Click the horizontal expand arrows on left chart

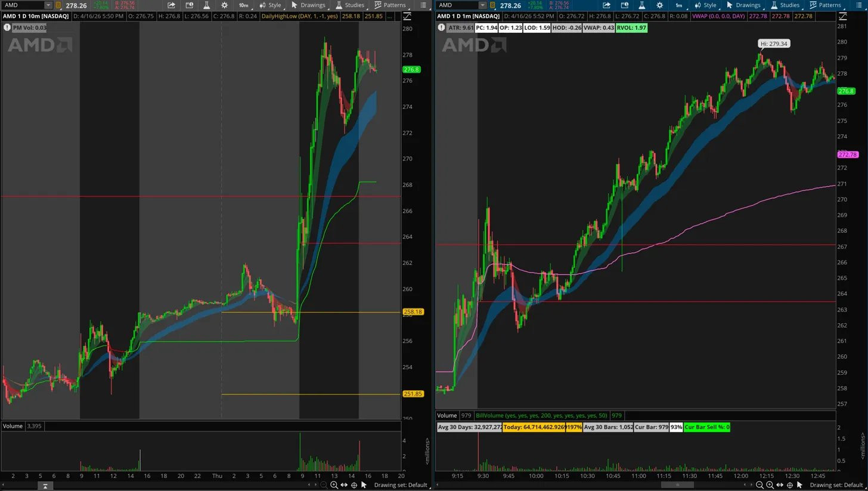(x=344, y=485)
